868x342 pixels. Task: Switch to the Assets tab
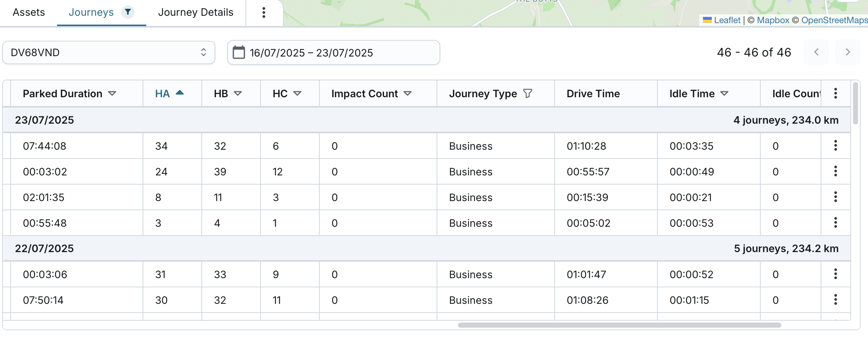point(29,12)
